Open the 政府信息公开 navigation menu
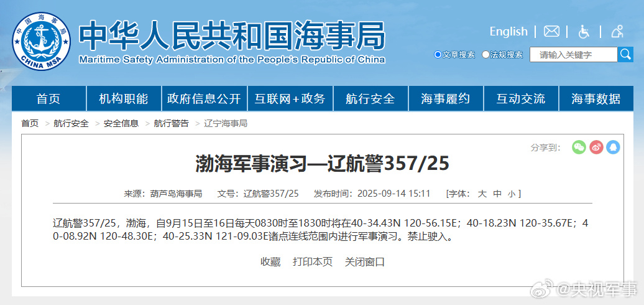Viewport: 644px width, 305px height. pos(204,98)
